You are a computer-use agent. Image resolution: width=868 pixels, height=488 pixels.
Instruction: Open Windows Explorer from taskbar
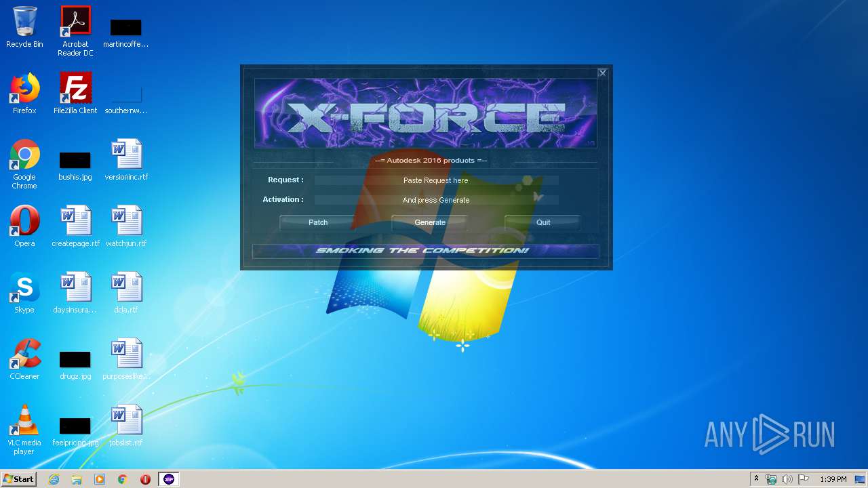[77, 479]
